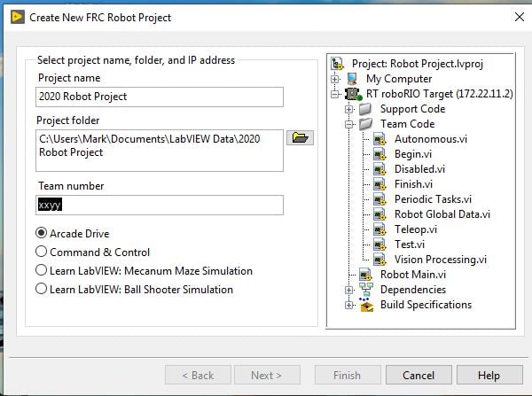Click the Build Specifications icon
Viewport: 532px width, 396px height.
tap(366, 305)
